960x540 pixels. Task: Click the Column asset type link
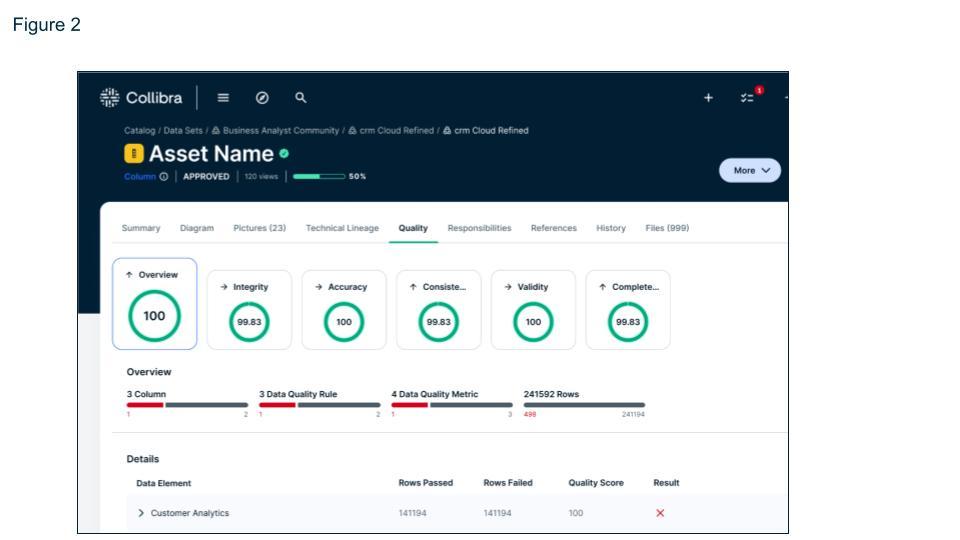[x=140, y=176]
